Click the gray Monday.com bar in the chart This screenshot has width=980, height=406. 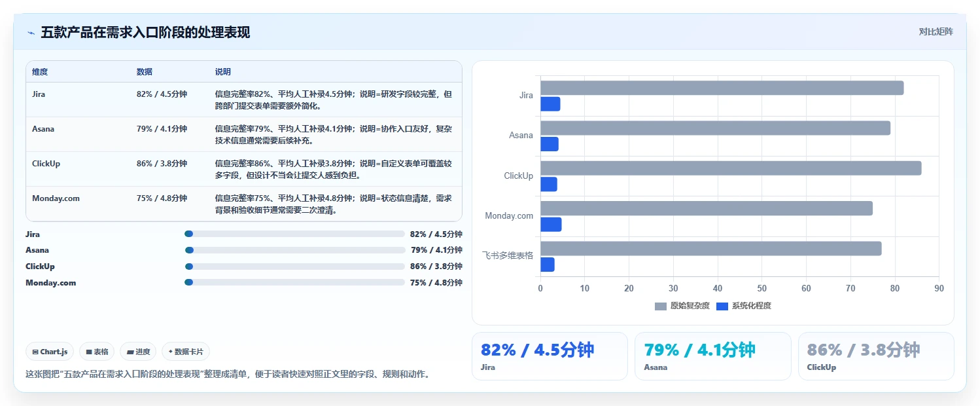pyautogui.click(x=707, y=208)
